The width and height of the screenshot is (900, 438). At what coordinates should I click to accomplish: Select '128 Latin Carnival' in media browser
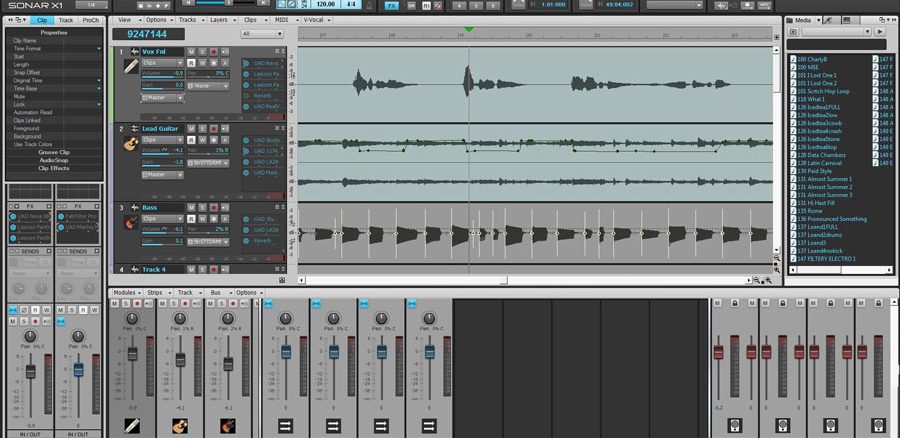(822, 163)
